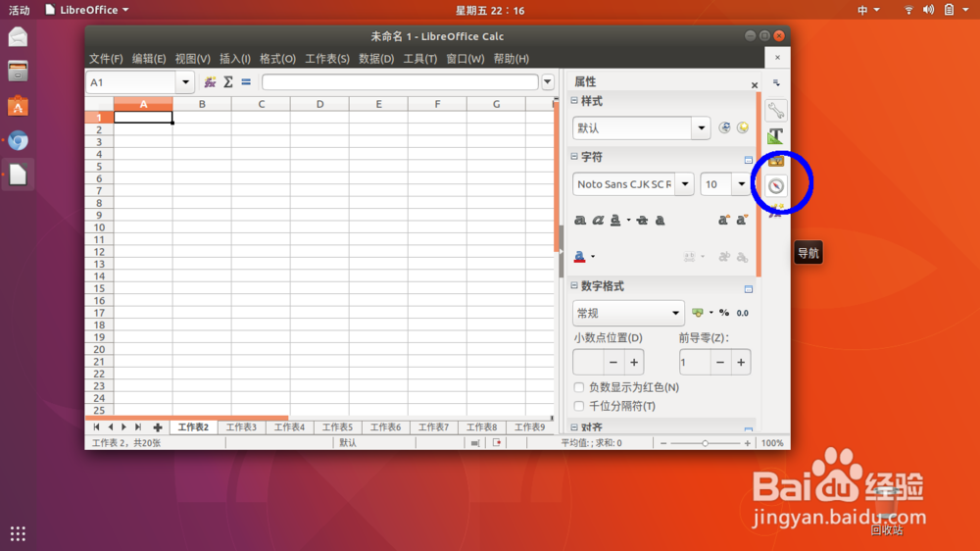Image resolution: width=980 pixels, height=551 pixels.
Task: Open 数字格式 more options dialog icon
Action: tap(748, 289)
